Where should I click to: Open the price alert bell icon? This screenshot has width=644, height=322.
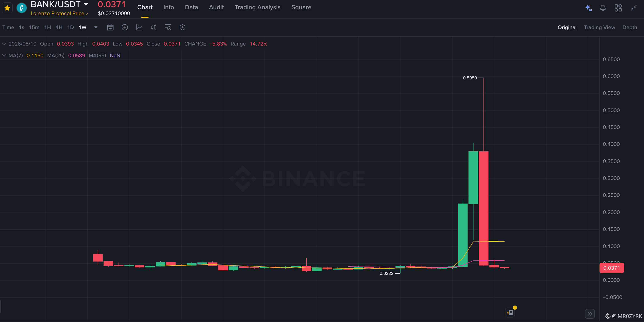coord(603,8)
